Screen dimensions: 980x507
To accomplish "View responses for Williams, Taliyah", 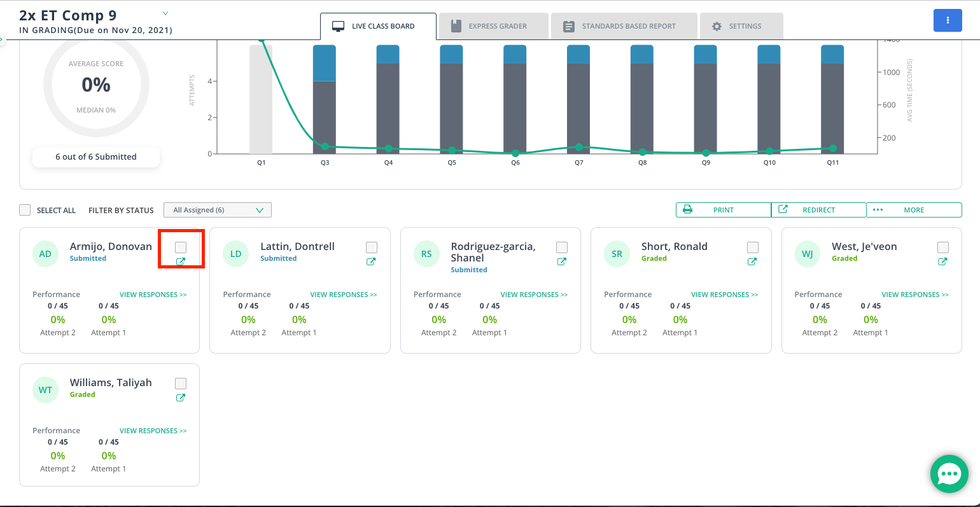I will 153,431.
